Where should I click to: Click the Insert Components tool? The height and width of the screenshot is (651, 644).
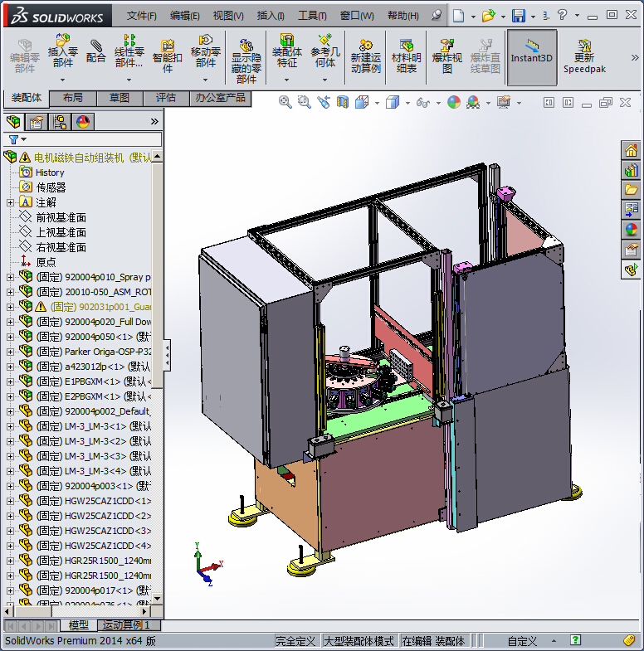(x=63, y=51)
